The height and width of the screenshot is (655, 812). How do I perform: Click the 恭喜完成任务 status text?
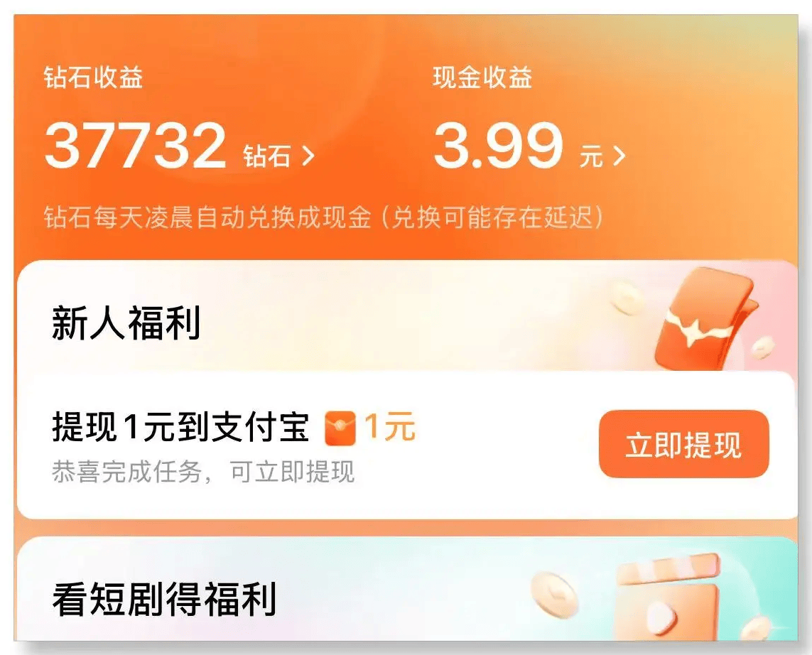pos(203,472)
